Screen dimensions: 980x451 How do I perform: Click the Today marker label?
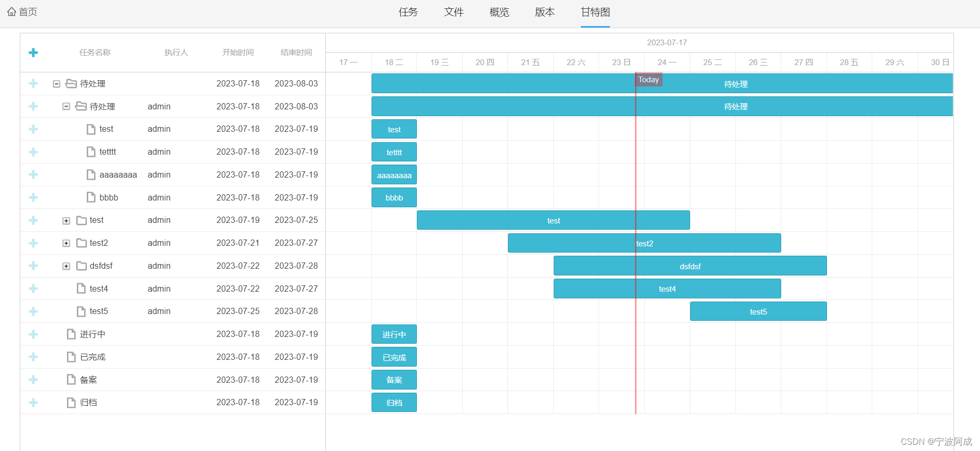coord(648,80)
